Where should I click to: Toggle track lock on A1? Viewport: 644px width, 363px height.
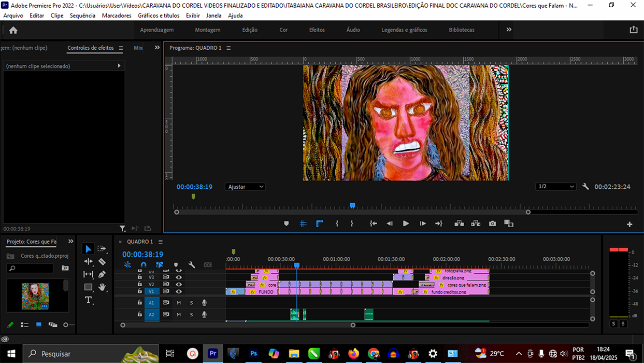pyautogui.click(x=140, y=302)
